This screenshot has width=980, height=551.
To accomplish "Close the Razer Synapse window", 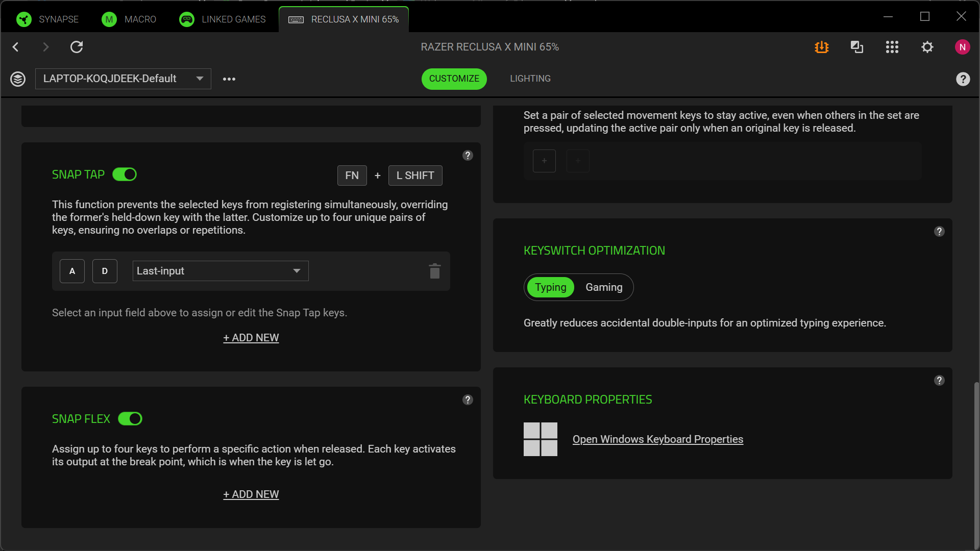I will click(x=961, y=16).
